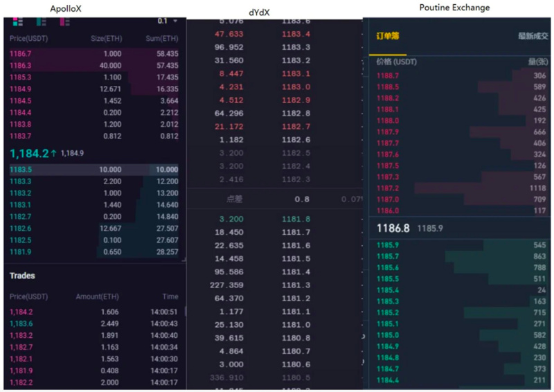Select ApolloX bid row 1183.1 with size 1.440
The width and height of the screenshot is (554, 392).
click(94, 205)
